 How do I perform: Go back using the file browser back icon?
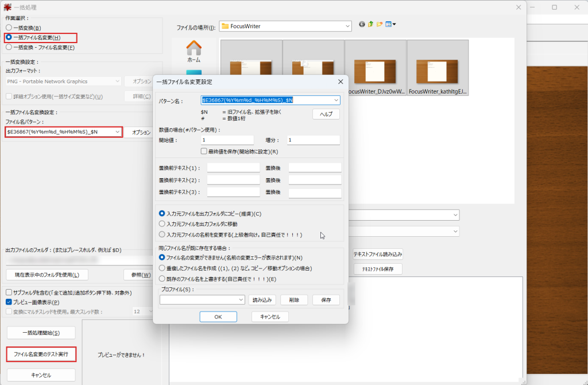(x=362, y=24)
